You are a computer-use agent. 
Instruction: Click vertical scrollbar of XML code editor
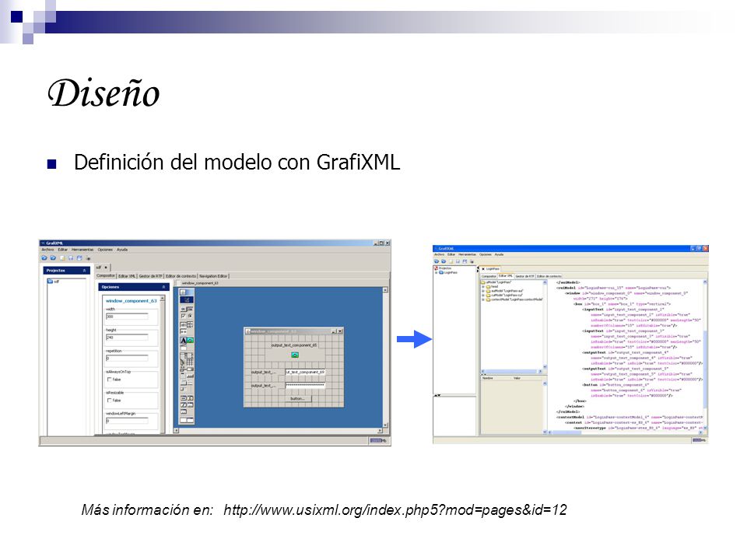pos(705,355)
